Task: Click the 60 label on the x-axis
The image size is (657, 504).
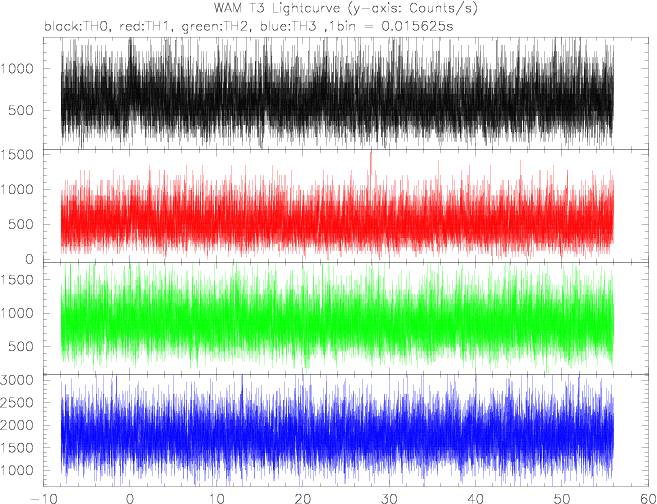Action: coord(648,498)
